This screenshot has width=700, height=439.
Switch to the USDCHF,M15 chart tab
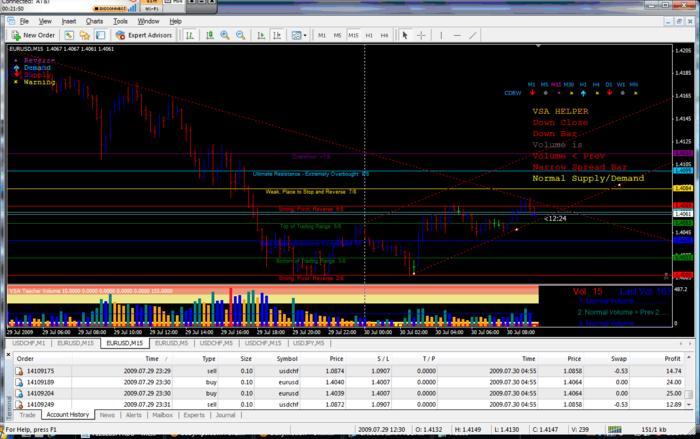(x=263, y=343)
